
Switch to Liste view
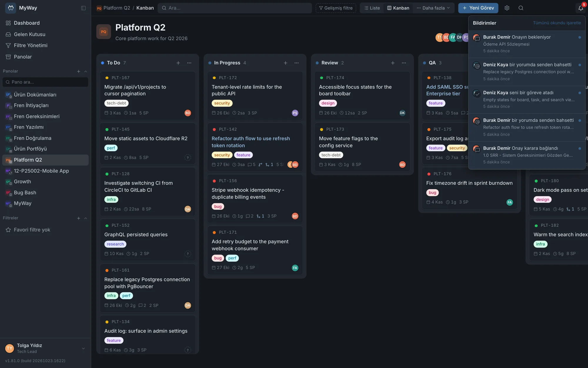click(x=372, y=8)
